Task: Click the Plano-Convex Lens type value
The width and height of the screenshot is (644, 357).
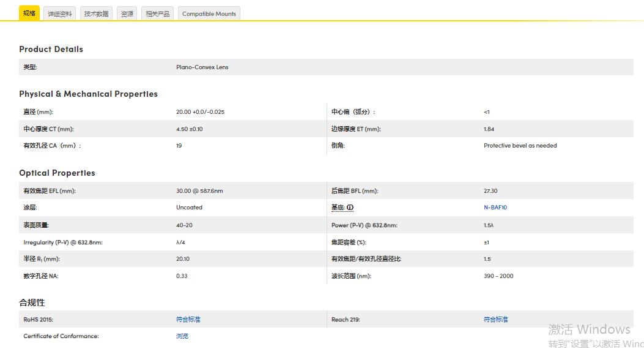Action: (202, 67)
